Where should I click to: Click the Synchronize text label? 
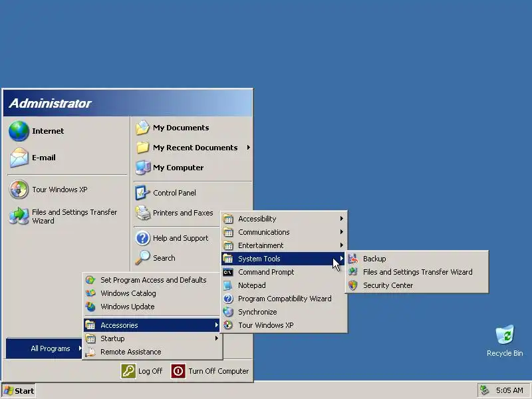[x=257, y=312]
